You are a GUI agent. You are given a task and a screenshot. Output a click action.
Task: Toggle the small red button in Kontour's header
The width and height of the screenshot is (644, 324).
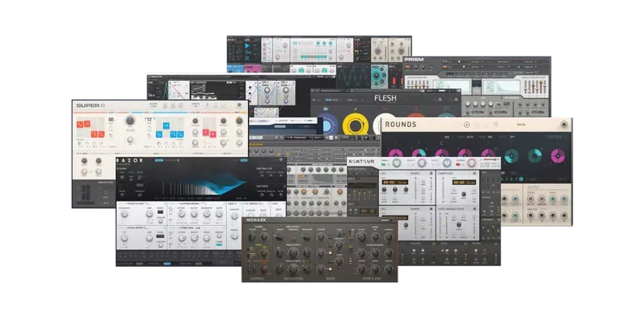coord(459,165)
